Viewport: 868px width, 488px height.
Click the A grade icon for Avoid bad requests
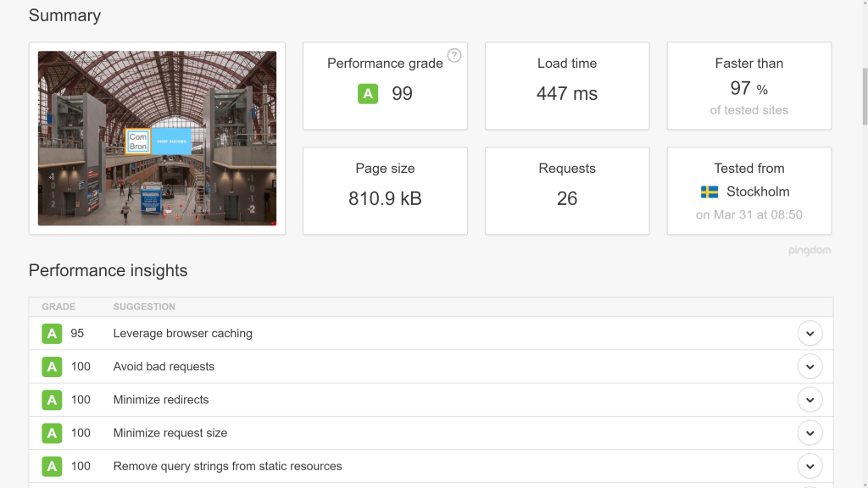52,367
